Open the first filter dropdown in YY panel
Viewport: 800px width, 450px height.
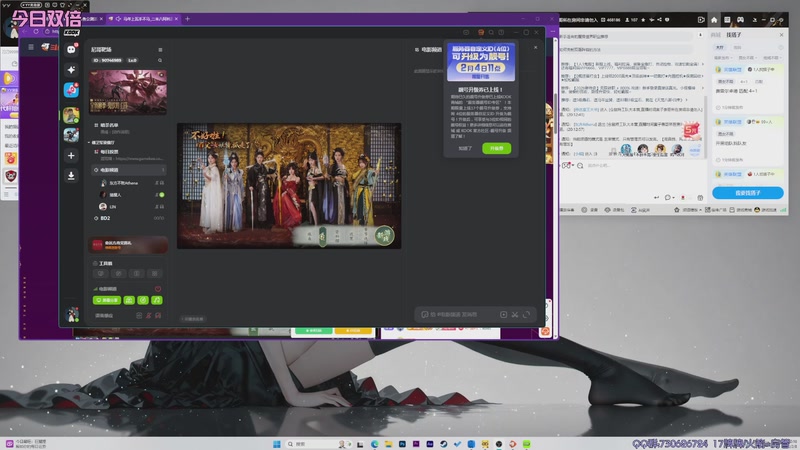pos(723,58)
